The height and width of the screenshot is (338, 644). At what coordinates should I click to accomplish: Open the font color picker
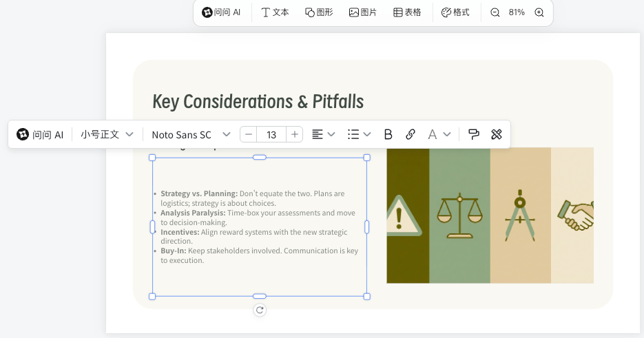[x=439, y=134]
